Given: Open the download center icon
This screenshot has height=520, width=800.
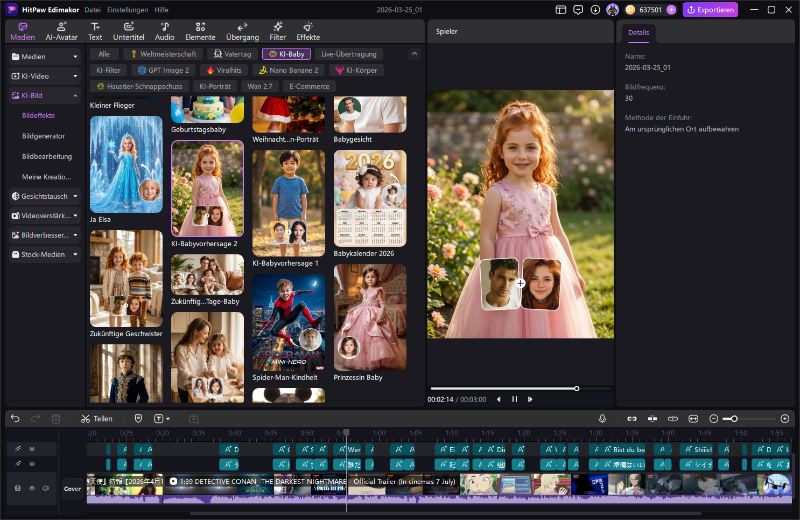Looking at the screenshot, I should tap(595, 10).
